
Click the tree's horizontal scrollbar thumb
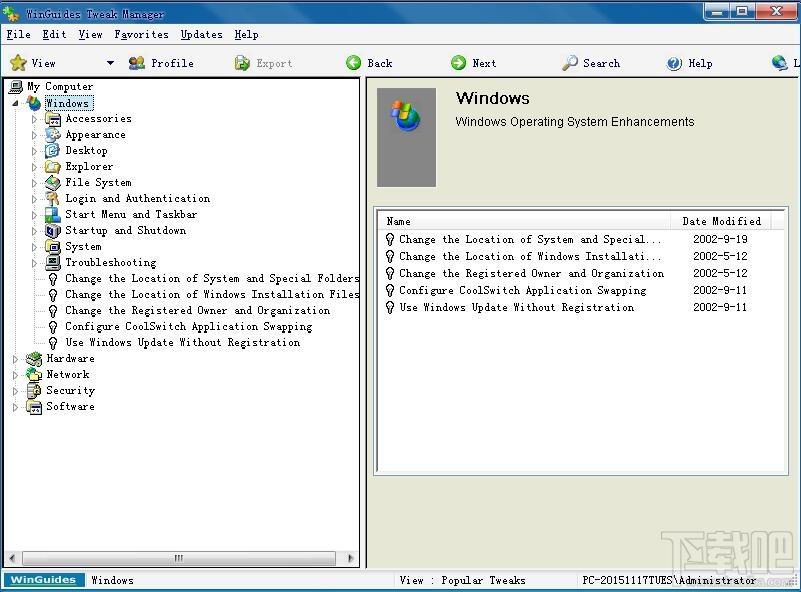coord(179,558)
